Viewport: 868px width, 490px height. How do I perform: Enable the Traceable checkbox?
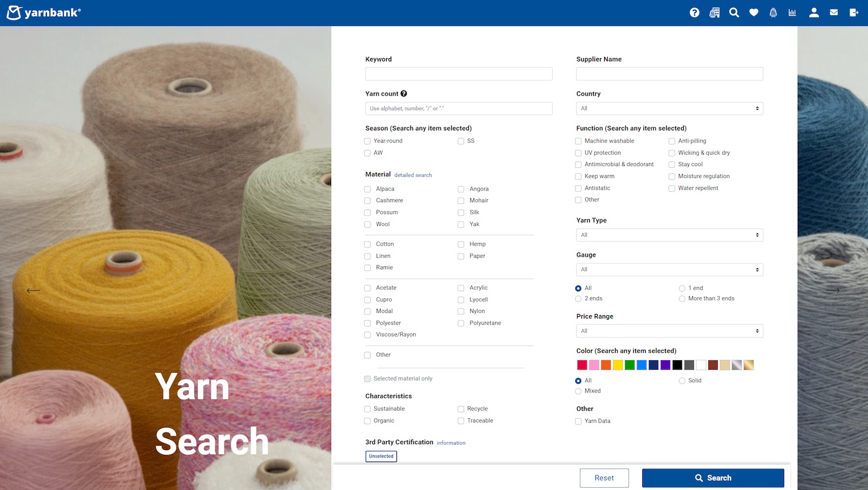[461, 421]
